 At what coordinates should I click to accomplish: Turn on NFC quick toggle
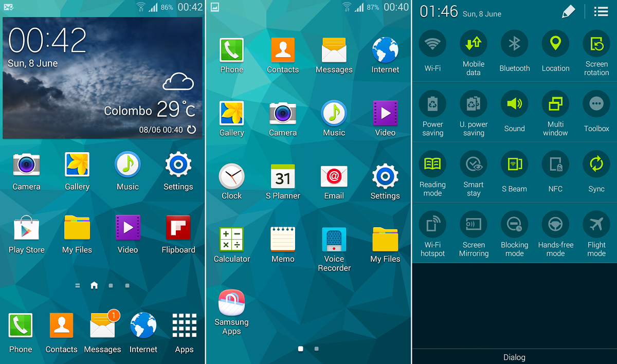point(555,165)
